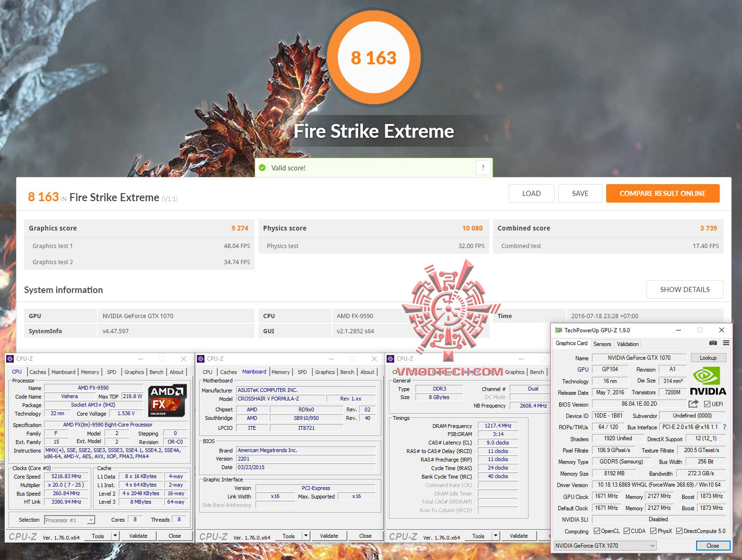Viewport: 742px width, 560px height.
Task: Click the GPU-Z Boost 1873 MHz GPU Clock field
Action: (x=711, y=496)
